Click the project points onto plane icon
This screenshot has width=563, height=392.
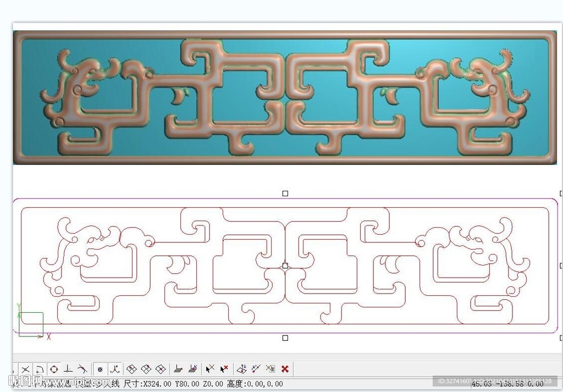242,369
